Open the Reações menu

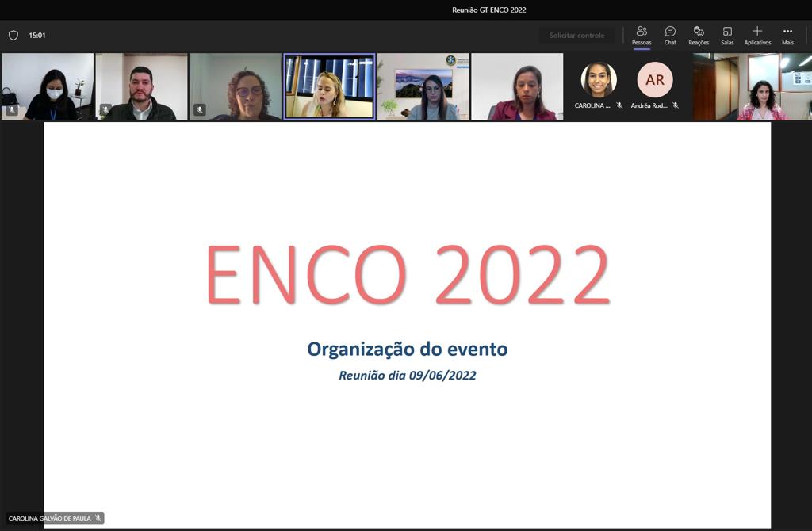(699, 36)
